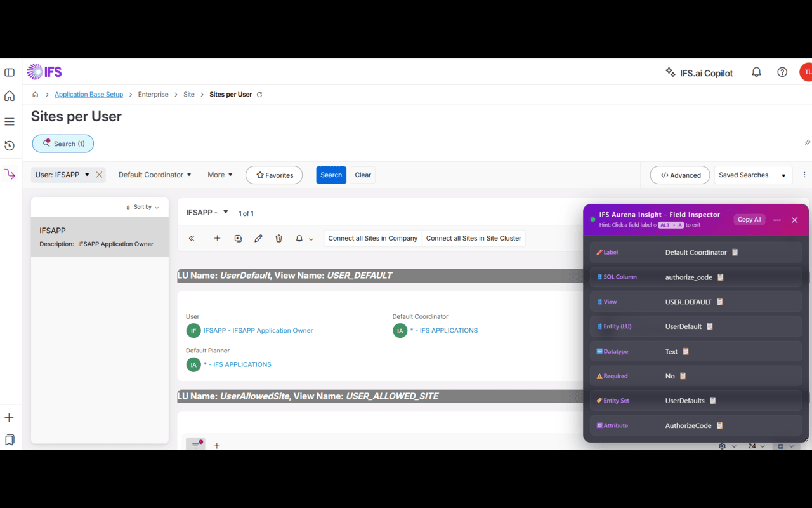Copy the Datatype value Text
This screenshot has height=508, width=812.
click(686, 351)
